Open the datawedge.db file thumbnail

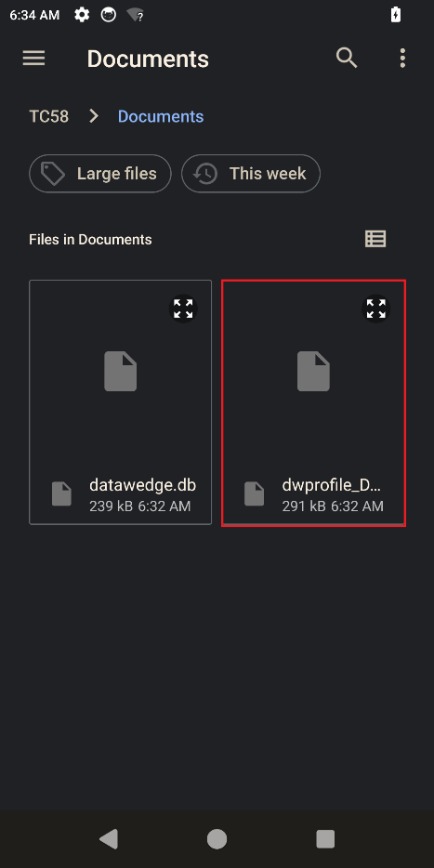coord(120,372)
